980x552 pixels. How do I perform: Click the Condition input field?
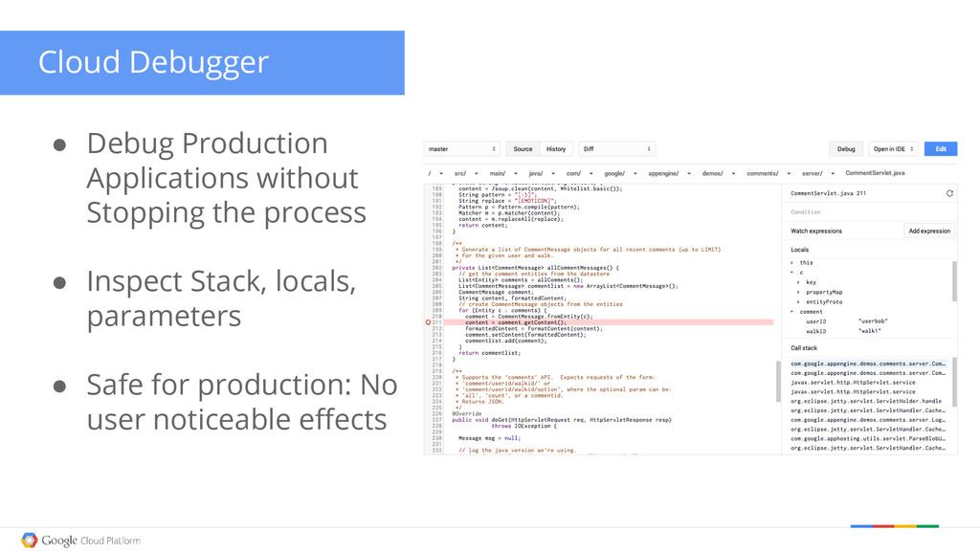[869, 212]
